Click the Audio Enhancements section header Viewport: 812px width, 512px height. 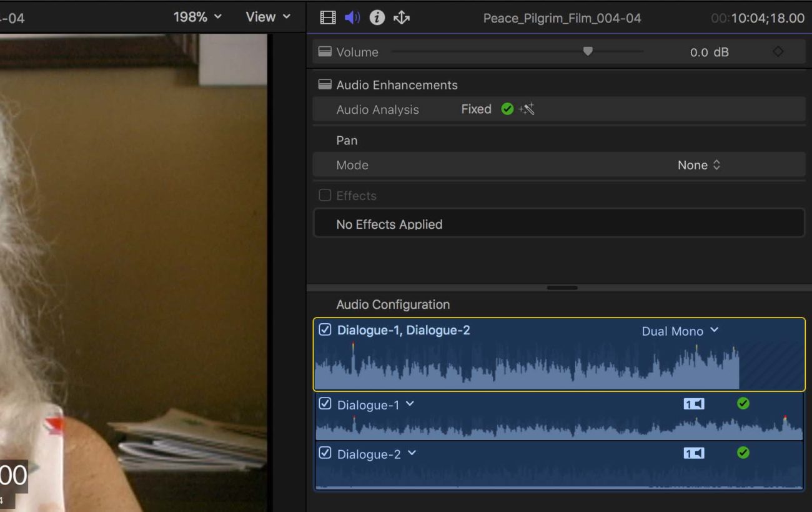click(397, 84)
